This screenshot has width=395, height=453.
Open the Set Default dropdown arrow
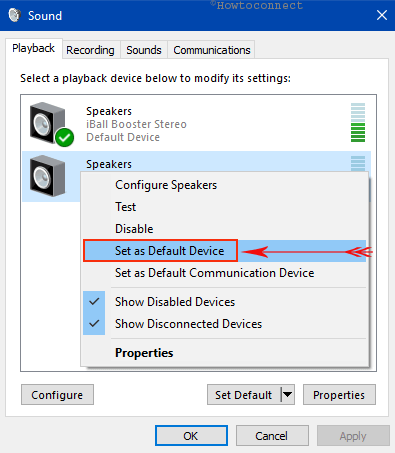pos(287,395)
